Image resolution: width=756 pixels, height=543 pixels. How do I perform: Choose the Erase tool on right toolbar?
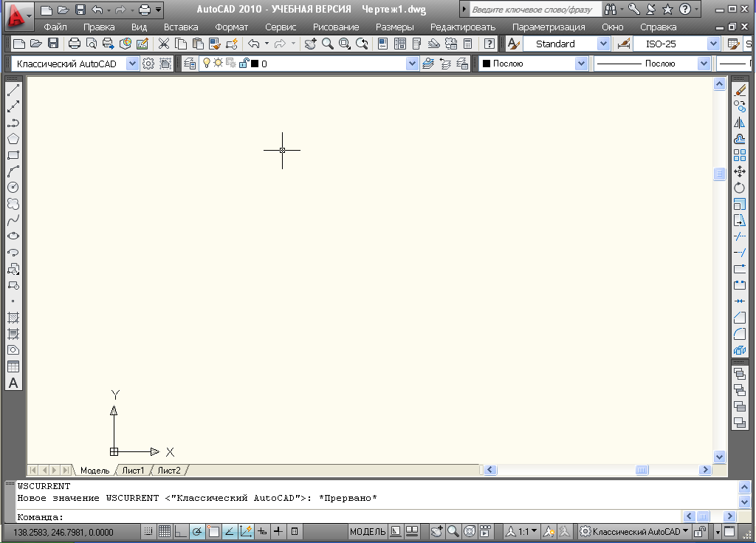pos(740,90)
